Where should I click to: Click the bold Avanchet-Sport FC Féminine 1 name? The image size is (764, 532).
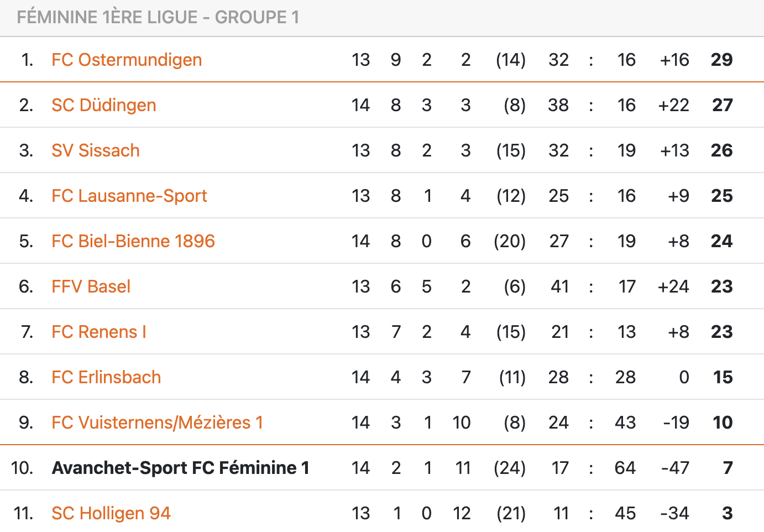(x=181, y=468)
